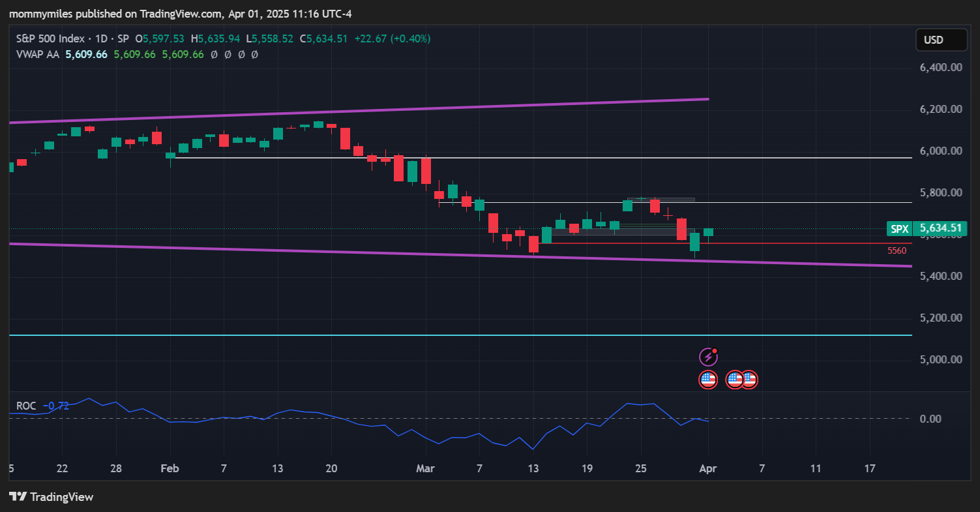980x512 pixels.
Task: Click the 22 date label on the time axis
Action: click(x=62, y=469)
